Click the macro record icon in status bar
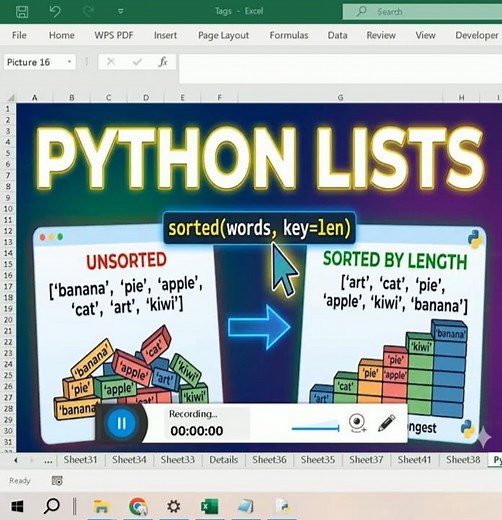 click(57, 481)
